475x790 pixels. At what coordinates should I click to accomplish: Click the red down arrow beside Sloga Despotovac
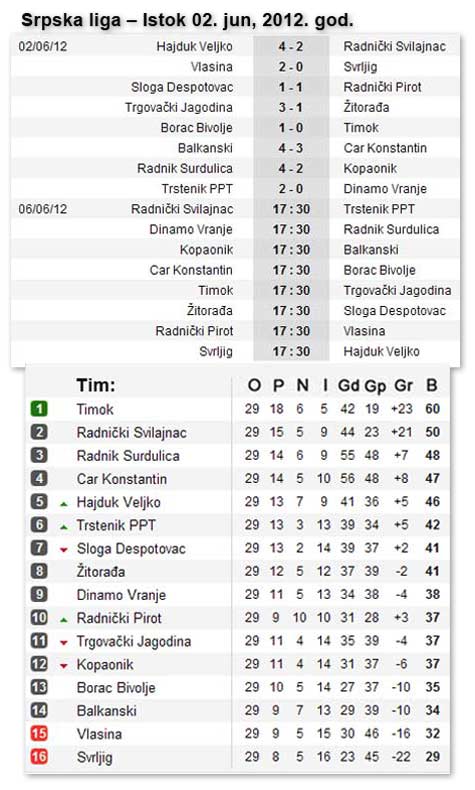point(63,550)
